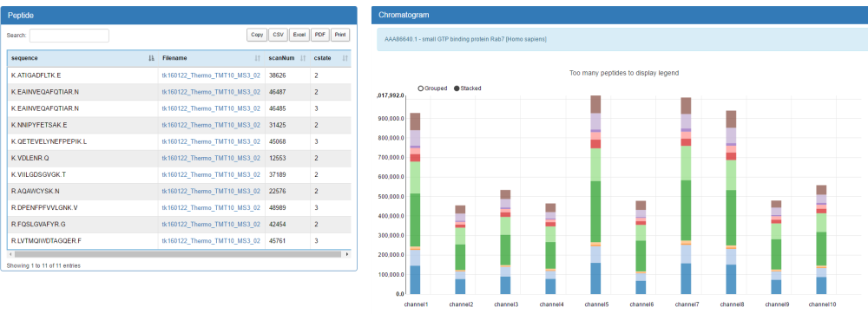Click the table's left scroll arrow
The image size is (868, 314).
[x=10, y=254]
